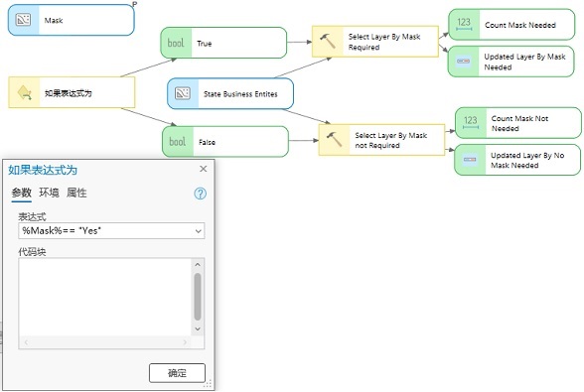Screen dimensions: 584x392
Task: Click the code block scroll up arrow
Action: (198, 264)
